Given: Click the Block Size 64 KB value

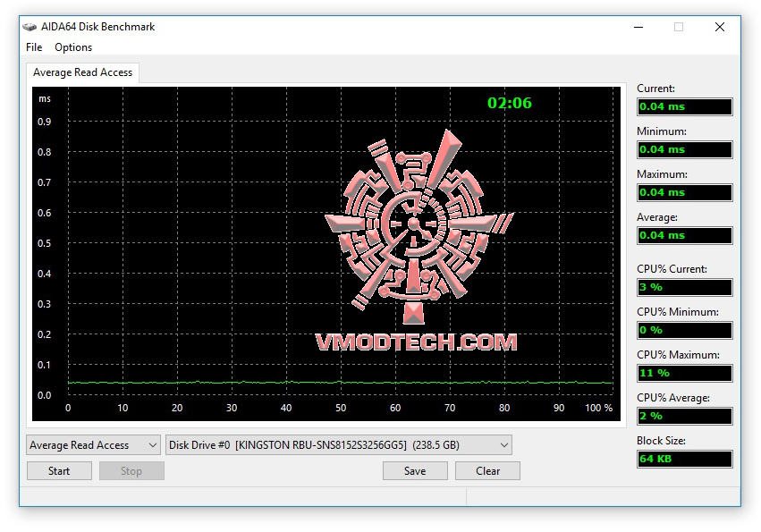Looking at the screenshot, I should point(685,459).
